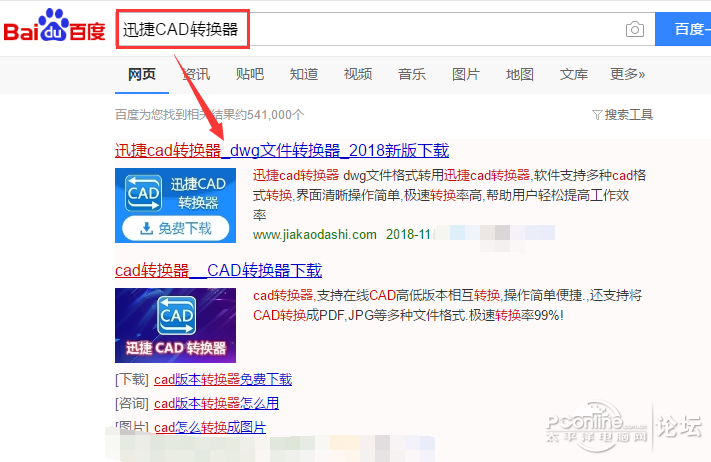This screenshot has height=462, width=711.
Task: Click the purple 迅捷 CAD 转换器 thumbnail
Action: pyautogui.click(x=175, y=325)
